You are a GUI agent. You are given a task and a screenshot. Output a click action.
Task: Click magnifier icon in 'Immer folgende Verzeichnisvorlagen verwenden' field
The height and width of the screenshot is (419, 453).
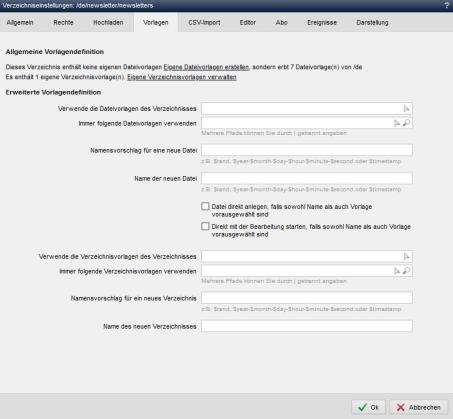click(406, 271)
